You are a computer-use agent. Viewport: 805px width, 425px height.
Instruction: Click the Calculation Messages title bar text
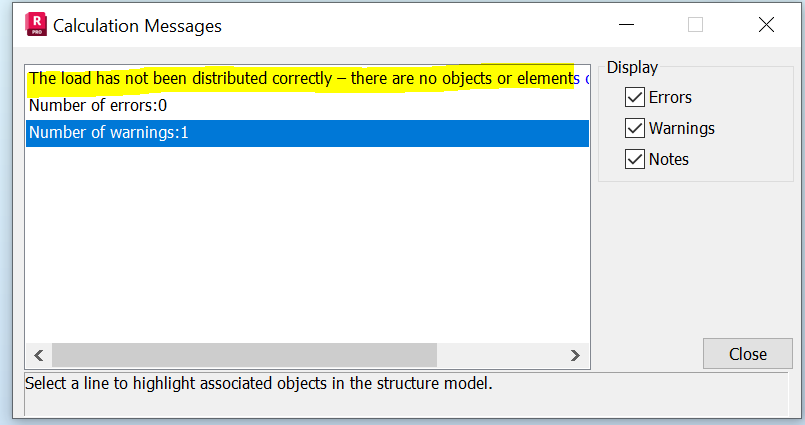tap(137, 25)
